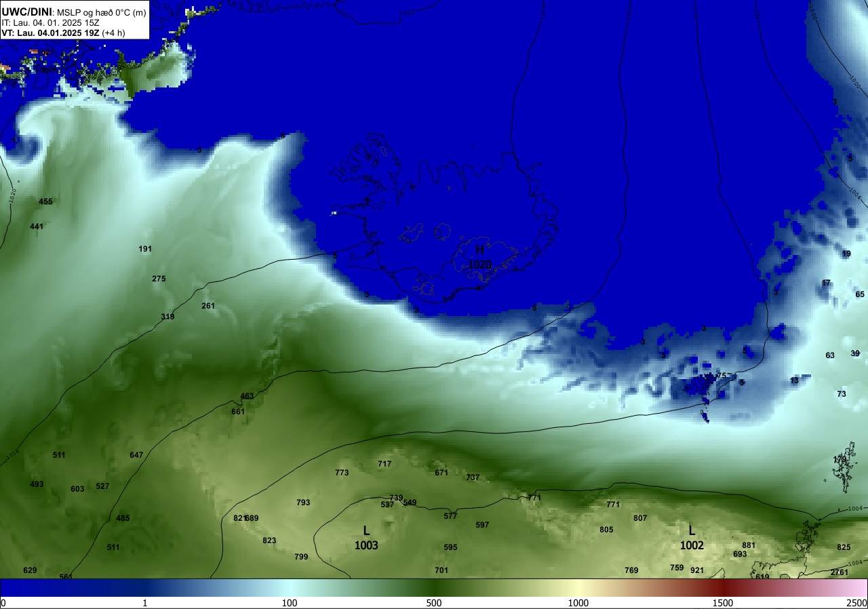Click the 1500 tick on color scale

(723, 603)
